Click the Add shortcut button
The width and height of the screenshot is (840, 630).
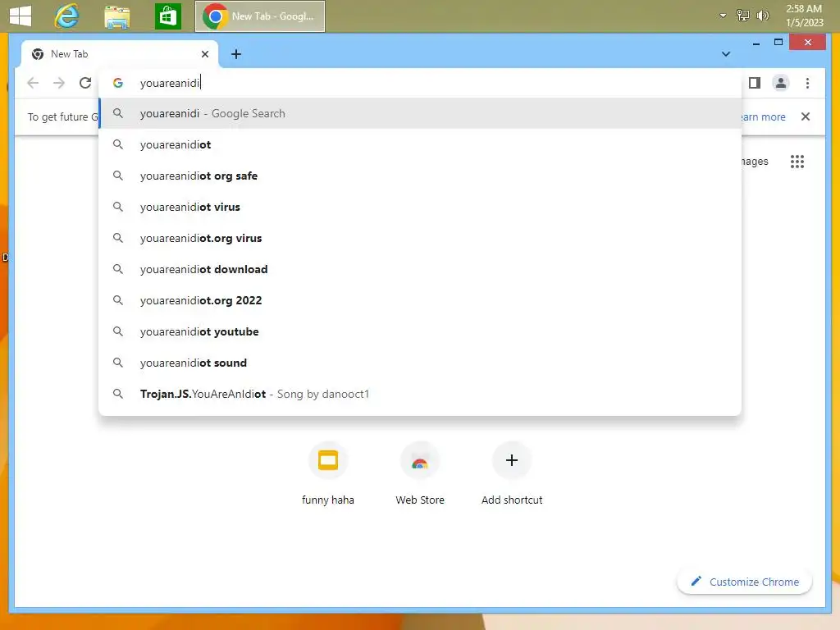click(512, 474)
